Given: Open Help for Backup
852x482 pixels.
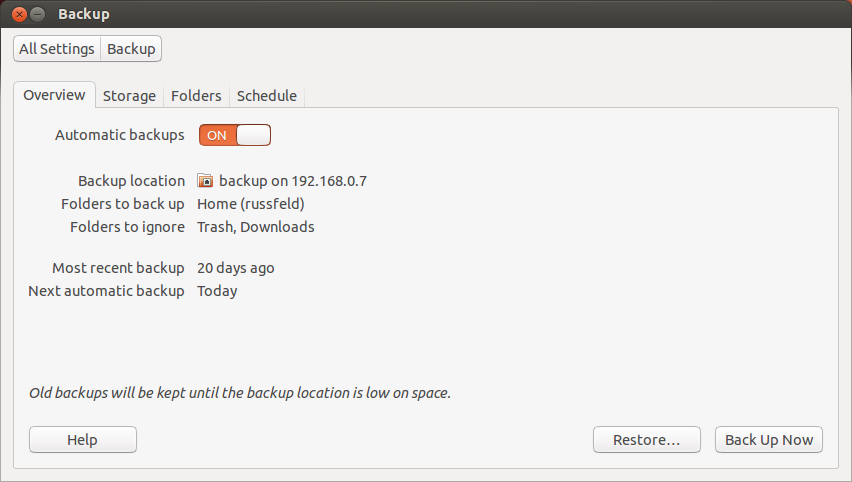Looking at the screenshot, I should pos(82,440).
